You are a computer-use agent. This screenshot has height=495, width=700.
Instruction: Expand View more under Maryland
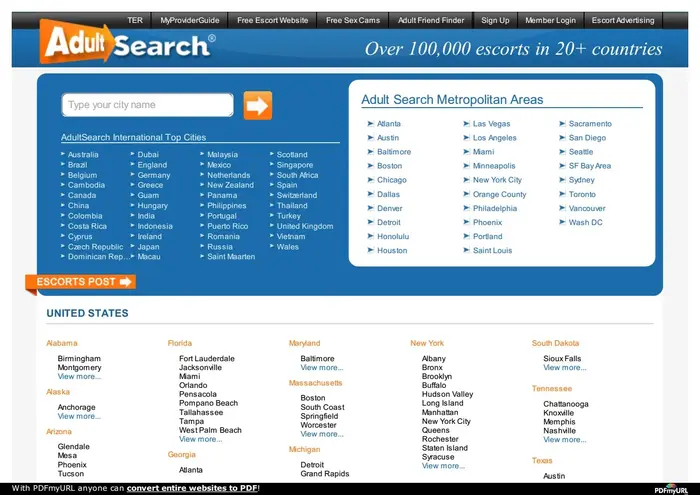point(322,367)
